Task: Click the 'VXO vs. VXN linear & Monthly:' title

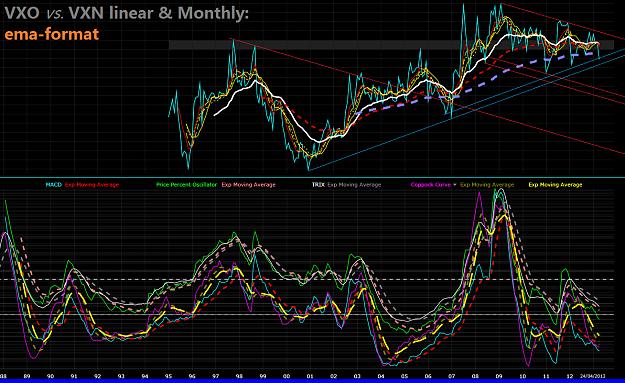Action: 126,13
